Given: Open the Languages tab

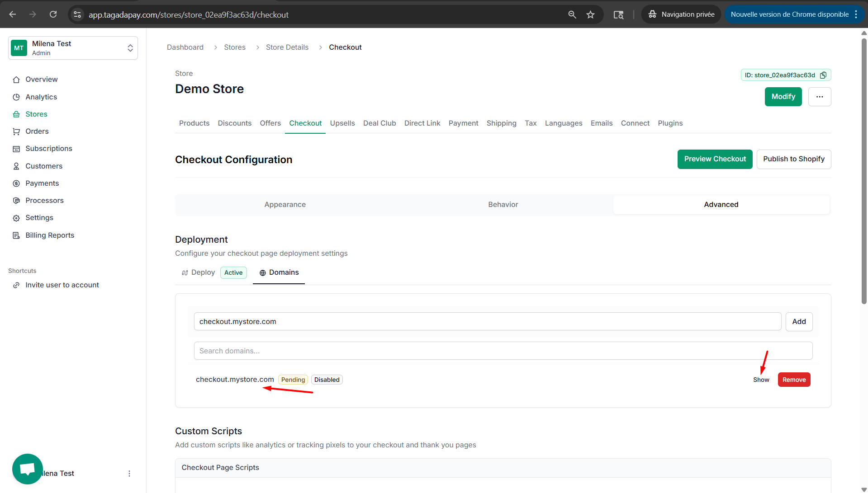Looking at the screenshot, I should [x=564, y=123].
